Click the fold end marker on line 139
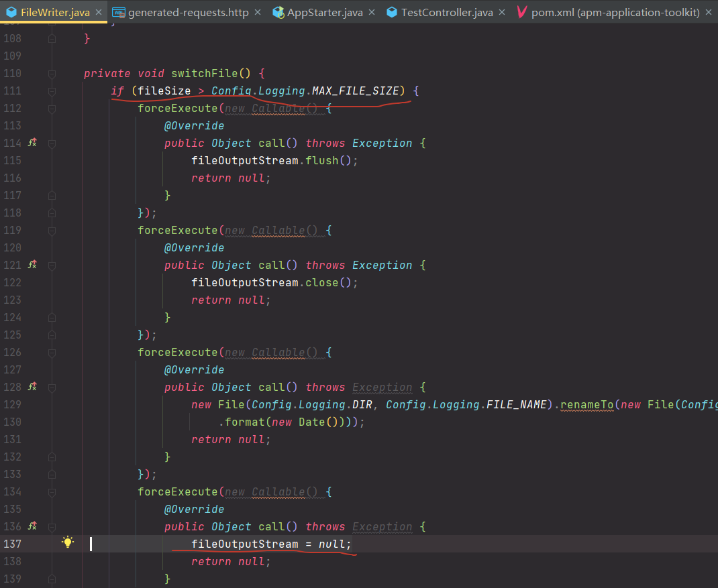The width and height of the screenshot is (718, 588). click(x=52, y=579)
